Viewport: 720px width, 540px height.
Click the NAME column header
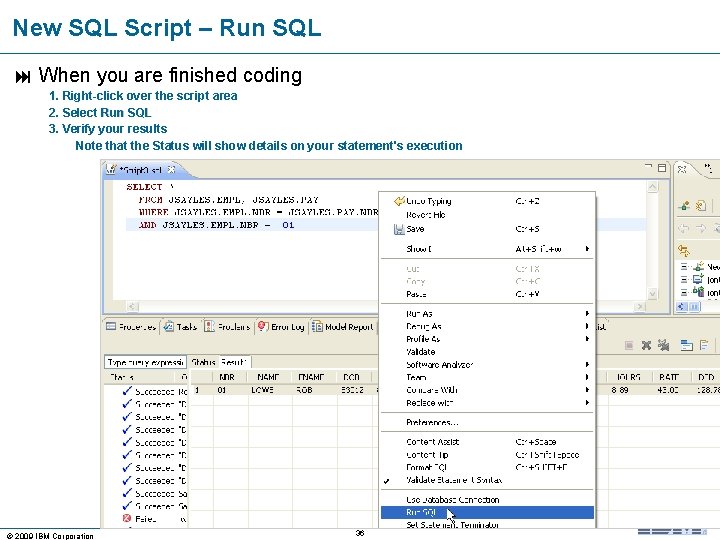click(269, 377)
